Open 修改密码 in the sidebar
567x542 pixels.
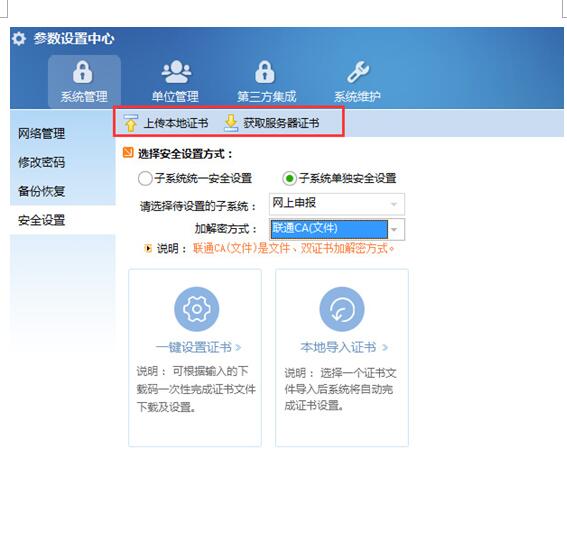pyautogui.click(x=41, y=162)
